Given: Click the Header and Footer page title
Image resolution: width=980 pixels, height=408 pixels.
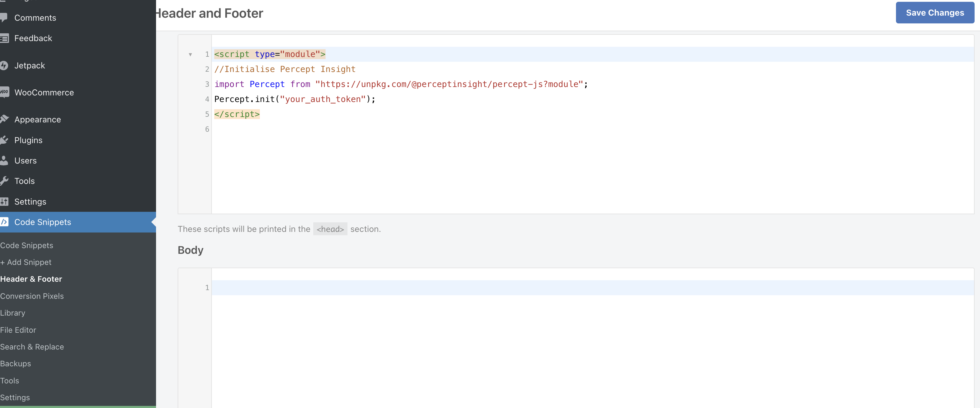Looking at the screenshot, I should coord(209,13).
